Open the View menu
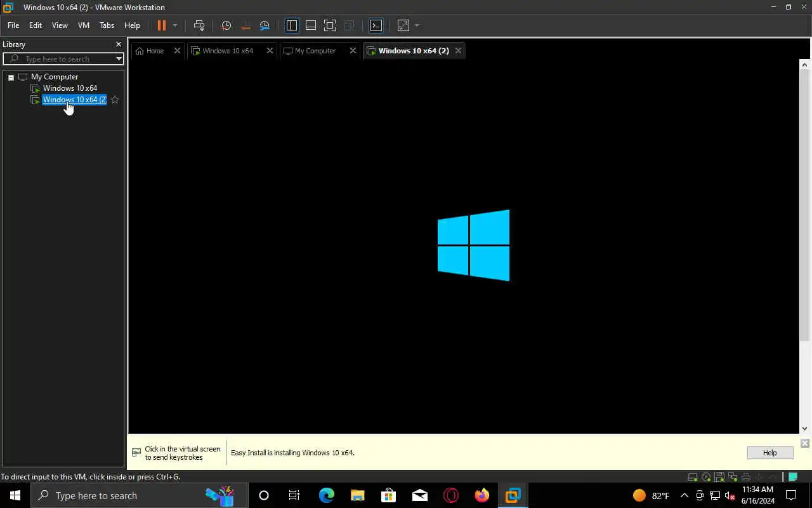The width and height of the screenshot is (812, 508). 60,25
